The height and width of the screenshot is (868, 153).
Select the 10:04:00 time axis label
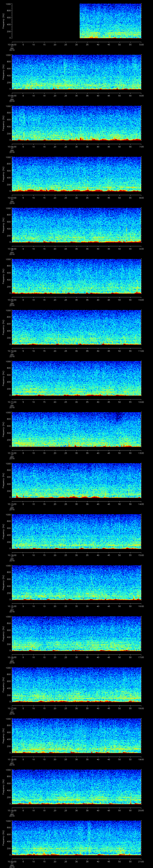pyautogui.click(x=12, y=44)
